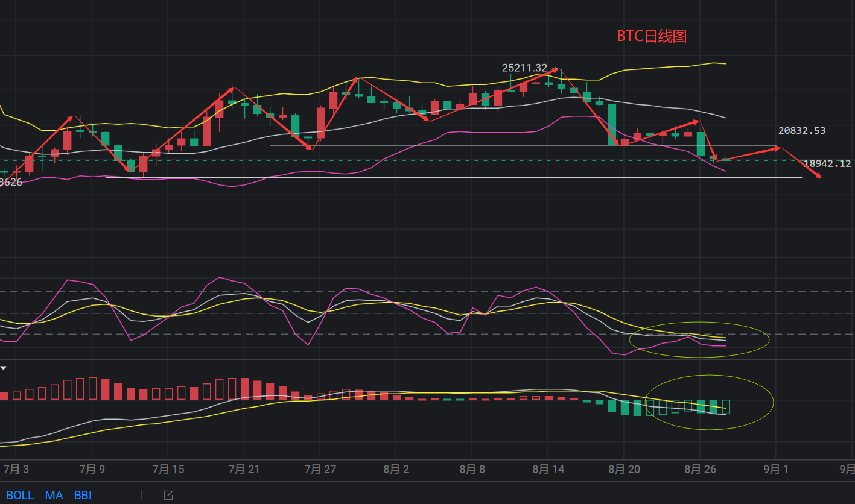Image resolution: width=855 pixels, height=504 pixels.
Task: Toggle the MA indicator
Action: 54,495
